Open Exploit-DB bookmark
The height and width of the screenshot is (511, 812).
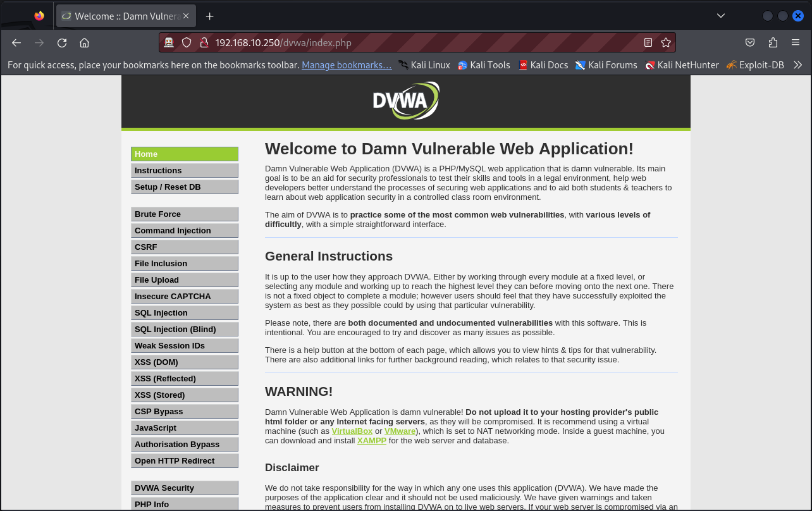[x=755, y=65]
